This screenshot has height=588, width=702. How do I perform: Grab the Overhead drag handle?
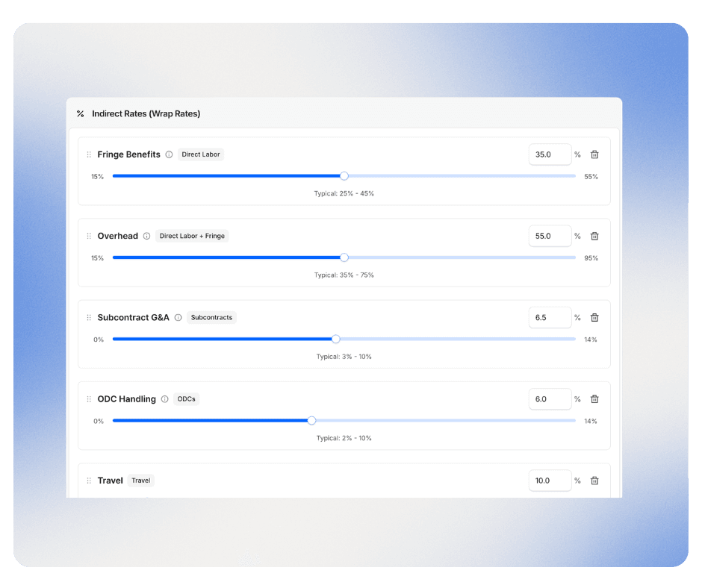pos(89,236)
